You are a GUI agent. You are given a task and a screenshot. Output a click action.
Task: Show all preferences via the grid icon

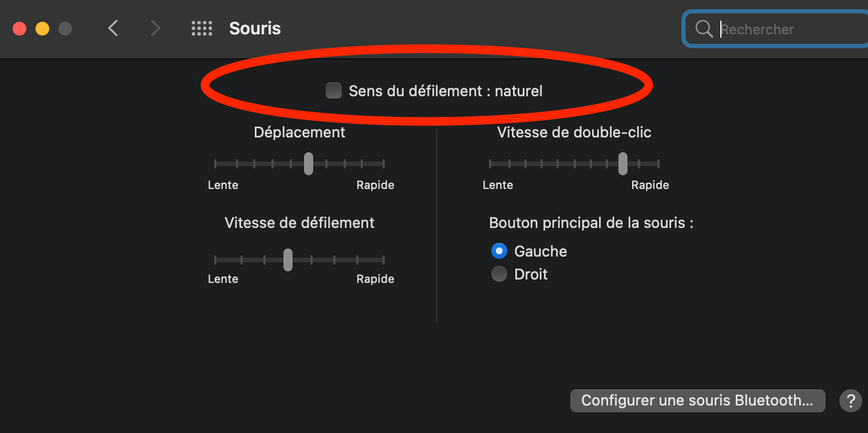[202, 28]
